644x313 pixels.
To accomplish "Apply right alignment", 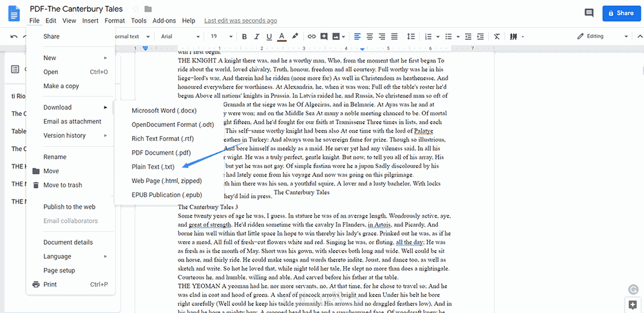I will click(382, 37).
